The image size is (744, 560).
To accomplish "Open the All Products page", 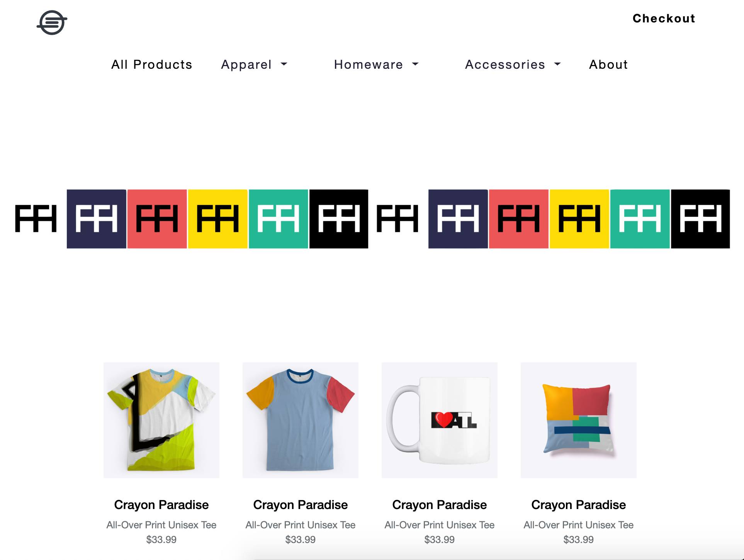I will click(x=152, y=64).
